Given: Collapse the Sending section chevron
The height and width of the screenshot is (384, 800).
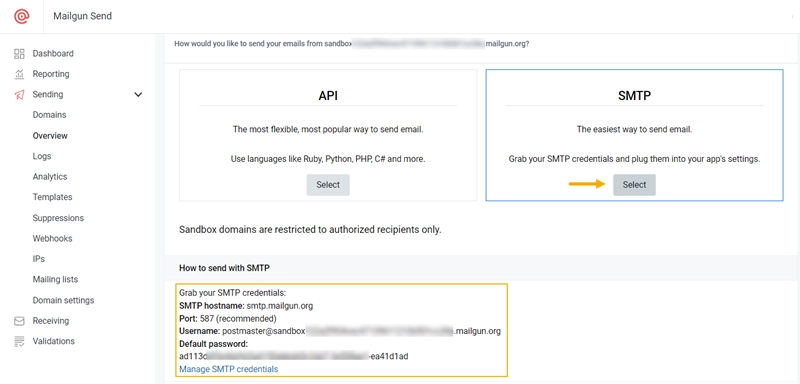Looking at the screenshot, I should 138,94.
